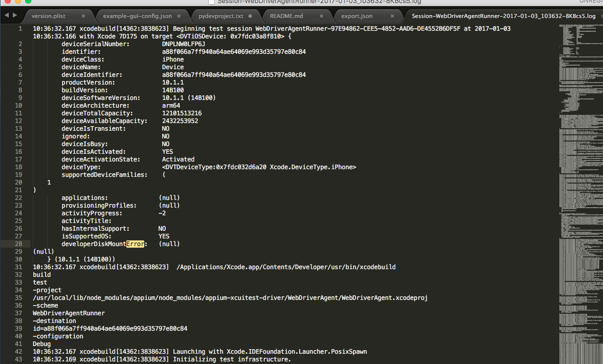
Task: Click the "buildVersion:" label
Action: 85,90
